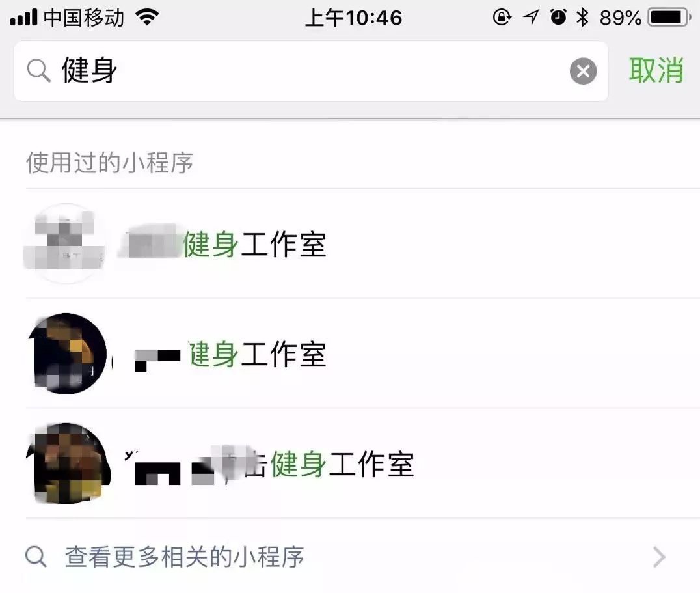Tap the location arrow status icon
700x593 pixels.
tap(531, 18)
